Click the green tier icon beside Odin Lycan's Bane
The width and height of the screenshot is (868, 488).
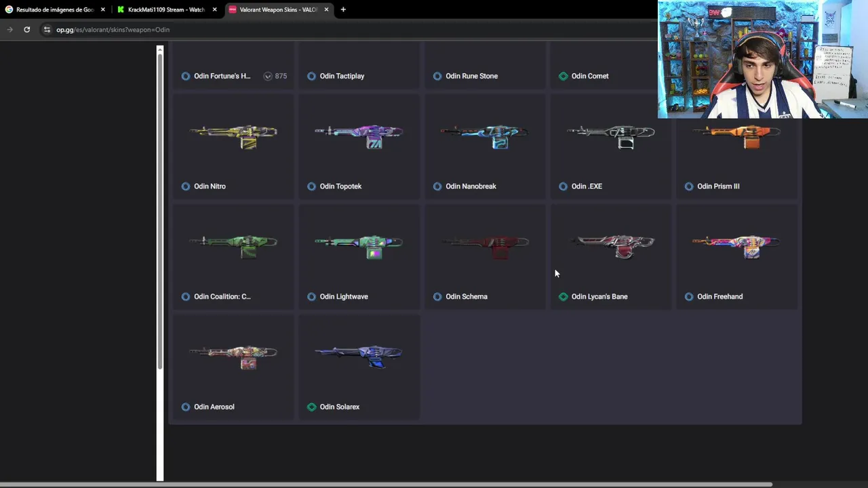coord(563,297)
